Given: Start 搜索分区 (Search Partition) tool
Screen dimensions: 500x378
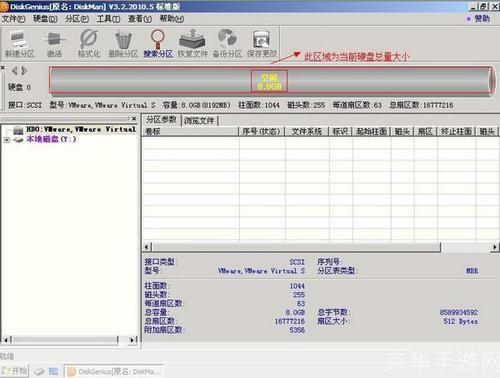Looking at the screenshot, I should click(158, 44).
